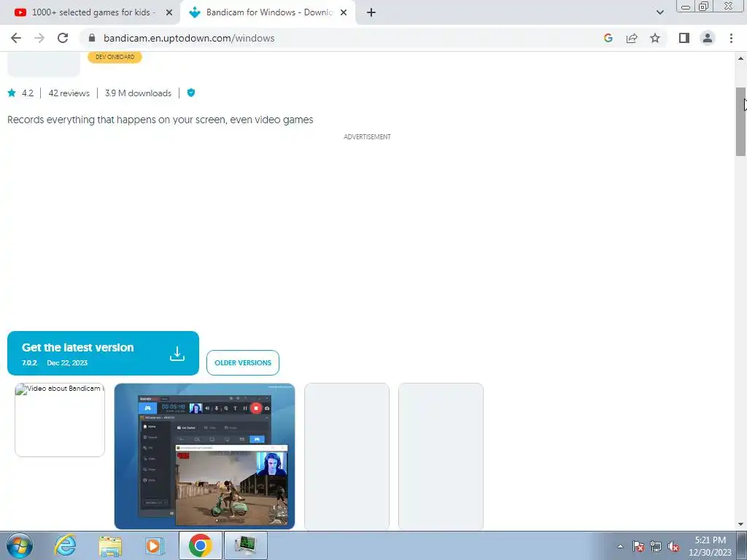Close the YouTube games for kids tab

point(169,12)
